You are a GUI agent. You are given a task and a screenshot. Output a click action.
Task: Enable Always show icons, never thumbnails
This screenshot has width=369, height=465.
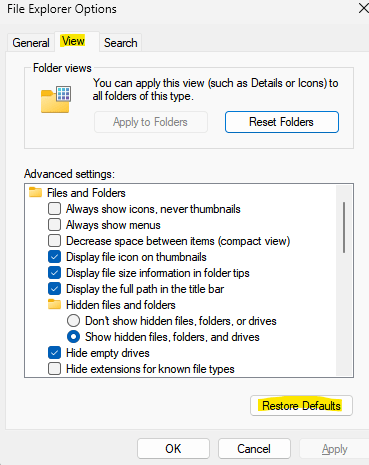click(x=54, y=209)
